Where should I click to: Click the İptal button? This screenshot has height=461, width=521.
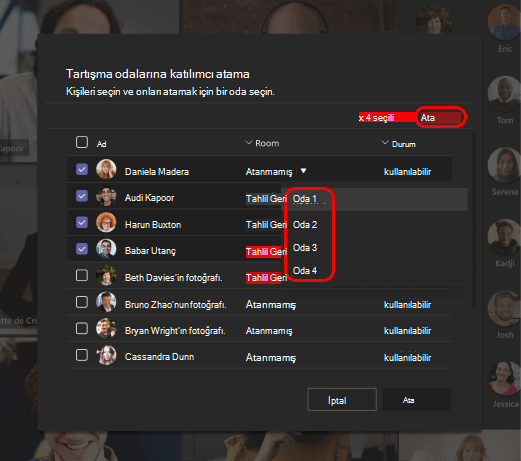[x=342, y=399]
